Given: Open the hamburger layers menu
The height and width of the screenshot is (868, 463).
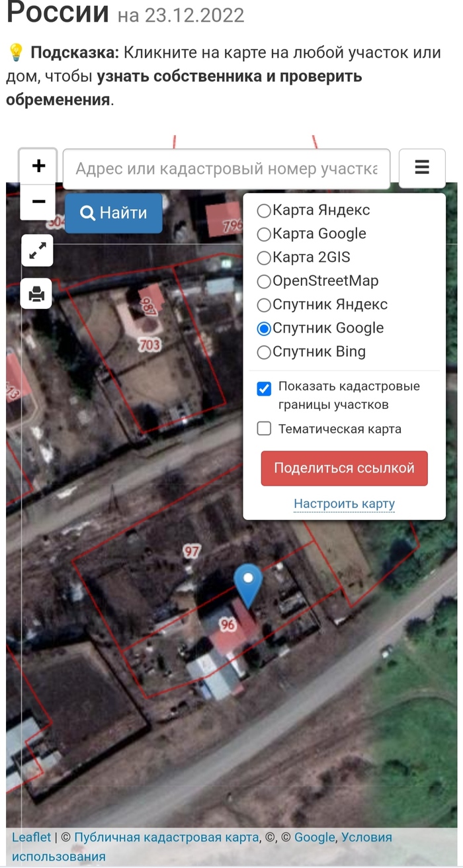Looking at the screenshot, I should tap(422, 167).
